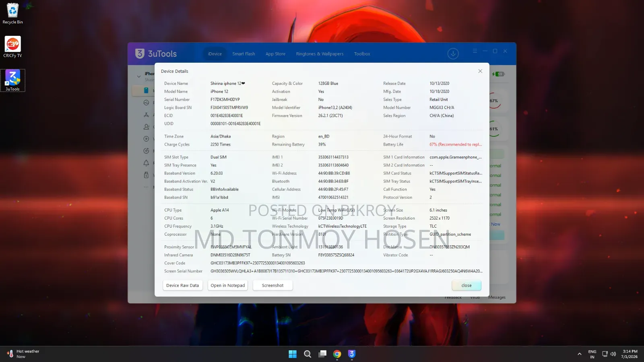The width and height of the screenshot is (644, 362).
Task: Click the Sales Region value CH/A (China)
Action: [442, 116]
